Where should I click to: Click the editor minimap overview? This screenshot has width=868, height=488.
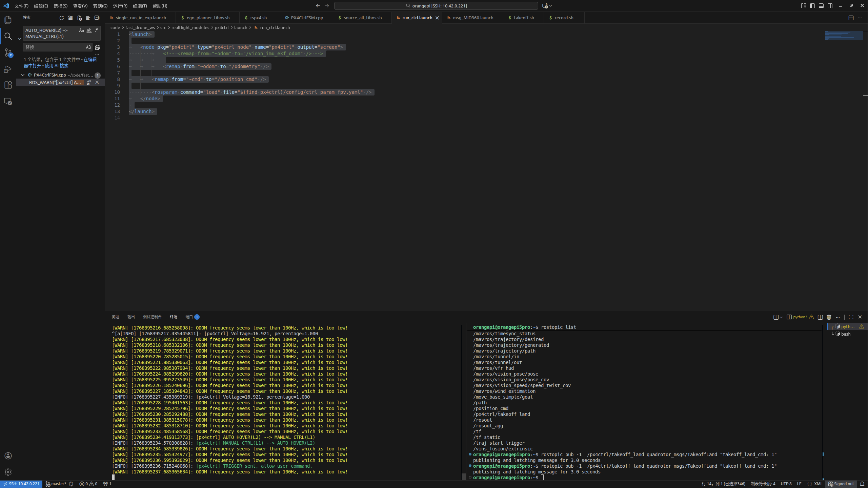(843, 36)
